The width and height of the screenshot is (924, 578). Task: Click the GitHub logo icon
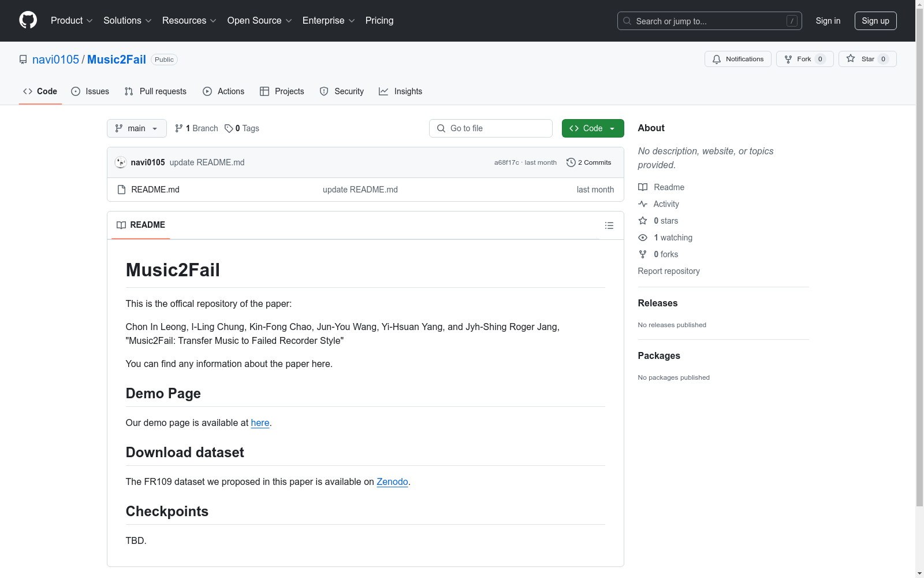[x=28, y=20]
